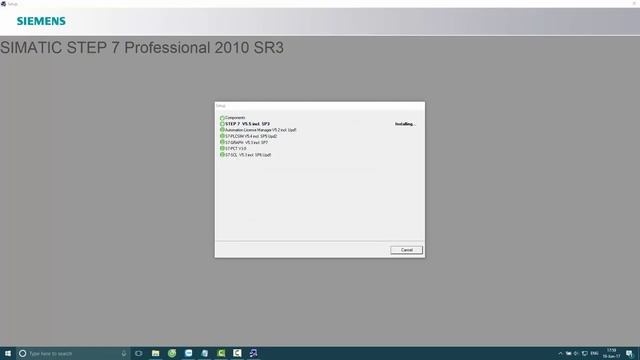The width and height of the screenshot is (640, 360).
Task: Click the green icon beside S7-GRAPH
Action: pos(222,142)
